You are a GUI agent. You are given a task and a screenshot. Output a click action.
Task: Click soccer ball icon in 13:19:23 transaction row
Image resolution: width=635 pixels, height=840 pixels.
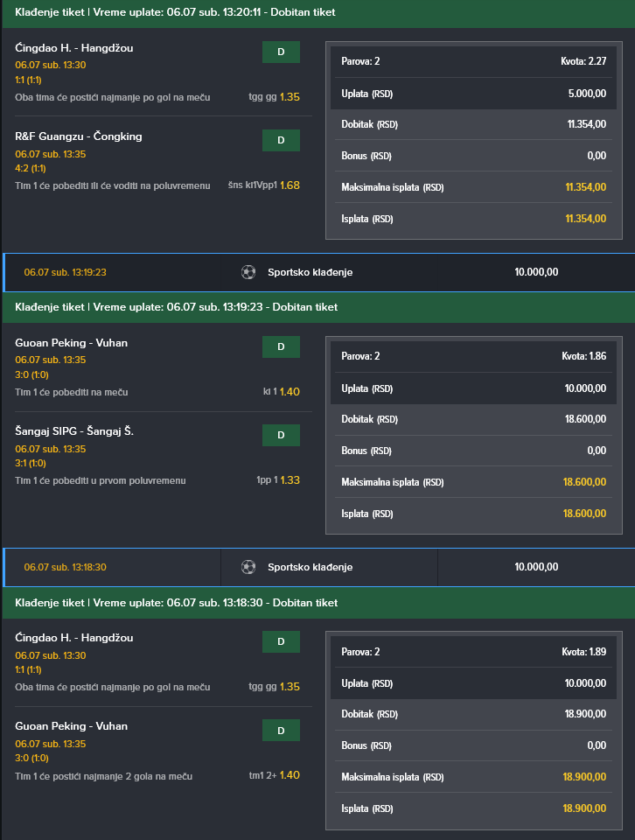(x=248, y=272)
